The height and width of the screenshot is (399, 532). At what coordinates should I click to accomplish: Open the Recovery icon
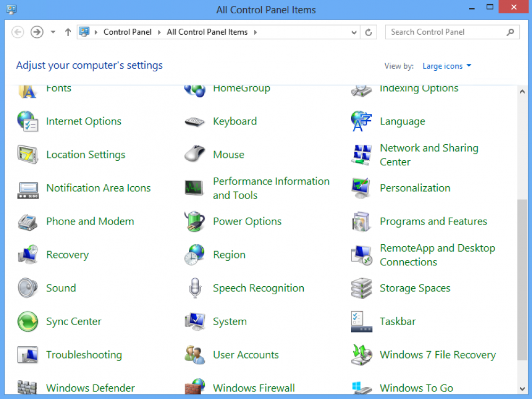tap(28, 254)
